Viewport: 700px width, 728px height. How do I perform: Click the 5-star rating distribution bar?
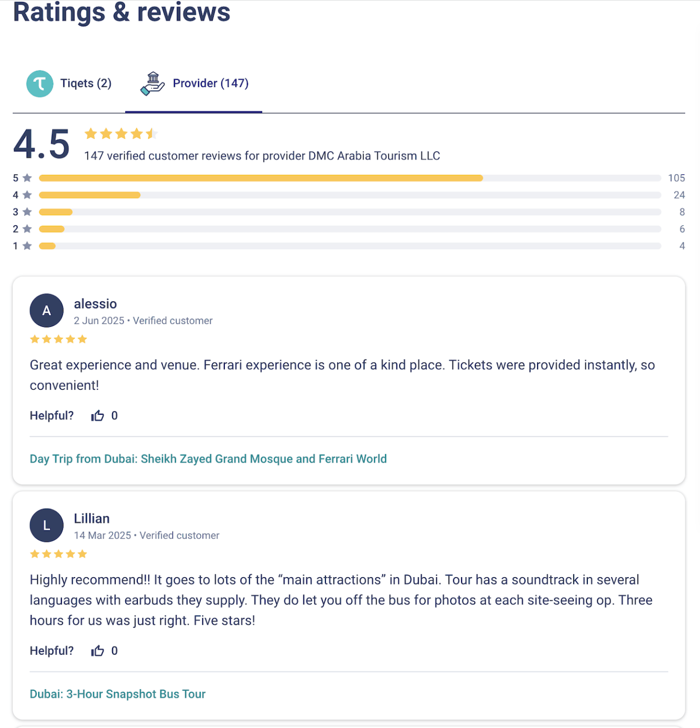click(349, 179)
